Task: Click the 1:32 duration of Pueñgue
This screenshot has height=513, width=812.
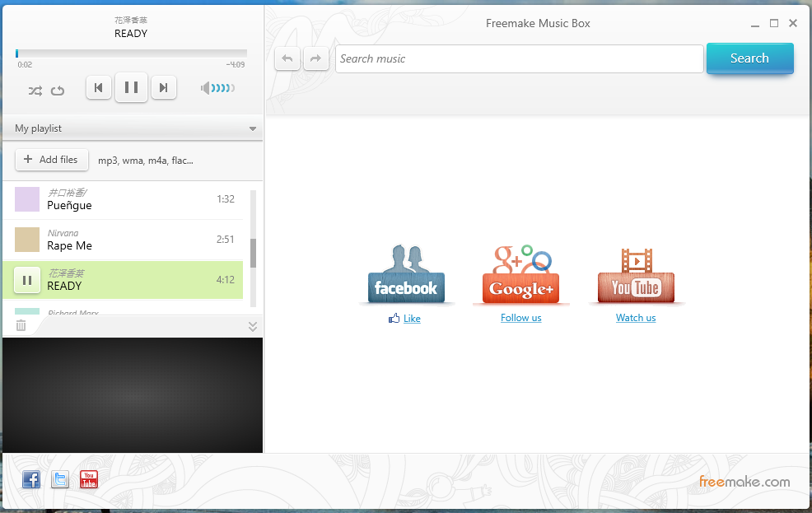Action: click(x=226, y=198)
